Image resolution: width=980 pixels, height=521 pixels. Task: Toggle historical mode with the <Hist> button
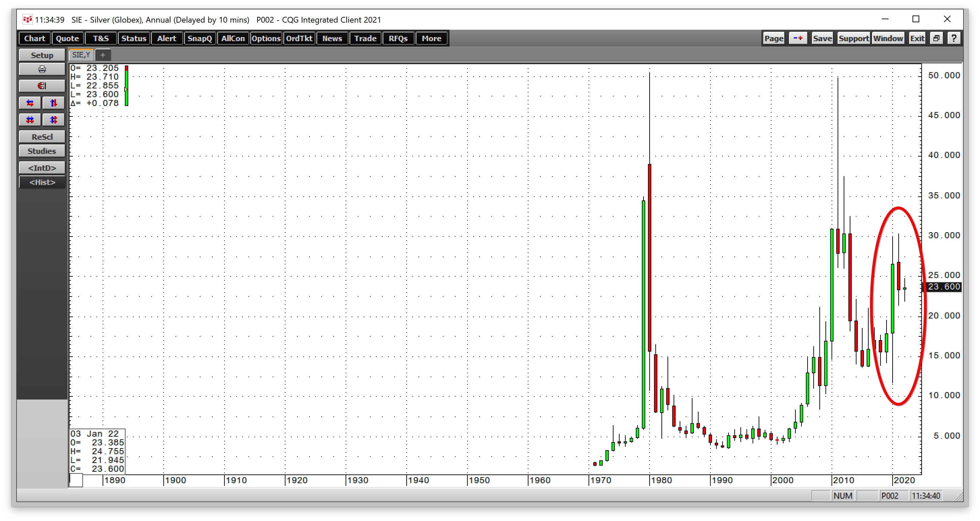[42, 182]
